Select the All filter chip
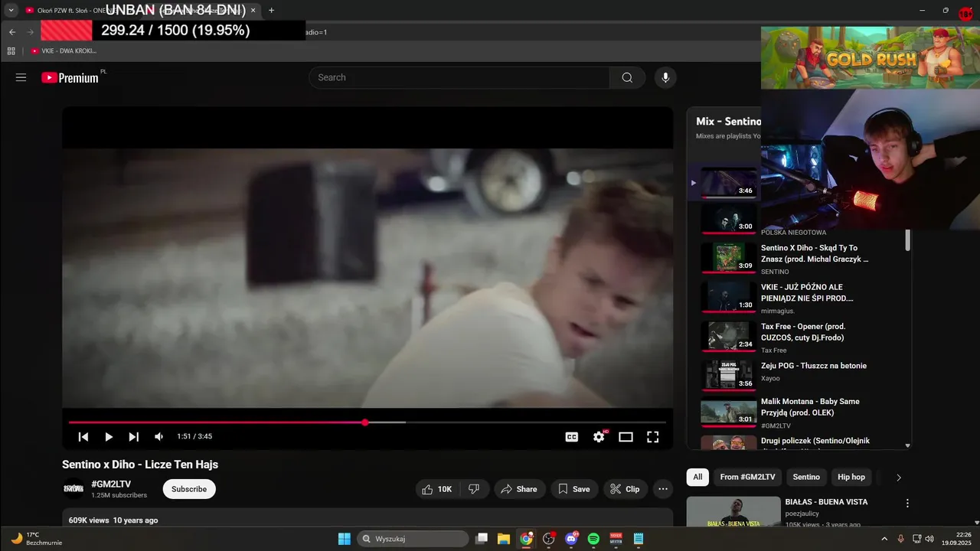Screen dimensions: 980x551 [x=697, y=477]
